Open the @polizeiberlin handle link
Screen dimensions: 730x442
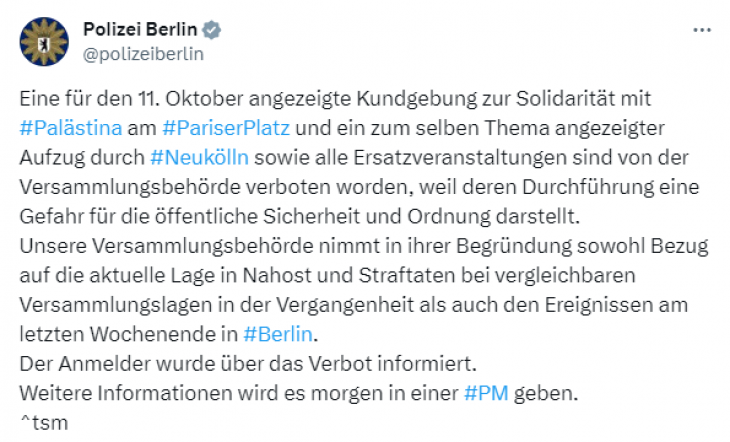click(x=143, y=54)
